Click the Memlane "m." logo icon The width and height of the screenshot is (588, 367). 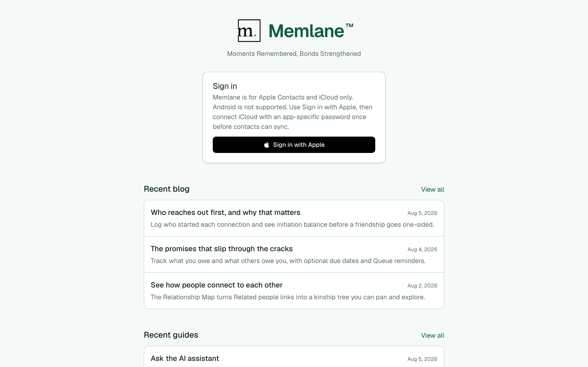tap(249, 31)
